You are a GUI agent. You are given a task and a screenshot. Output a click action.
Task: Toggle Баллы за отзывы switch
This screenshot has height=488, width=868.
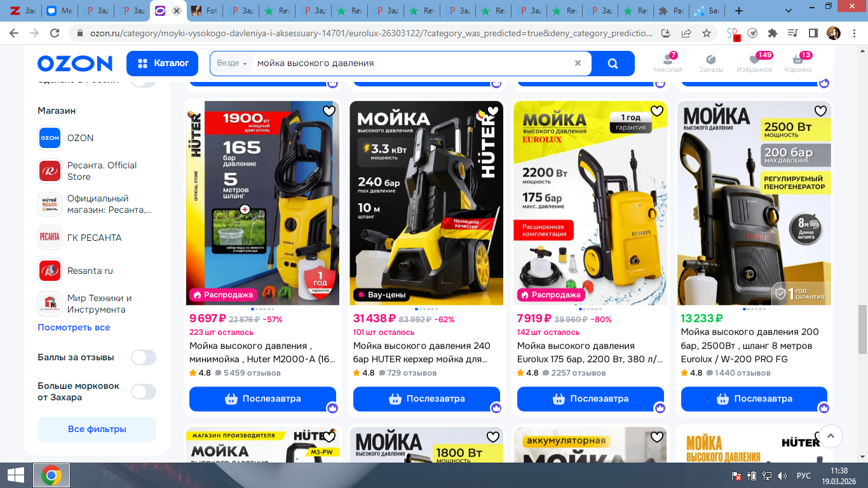144,358
